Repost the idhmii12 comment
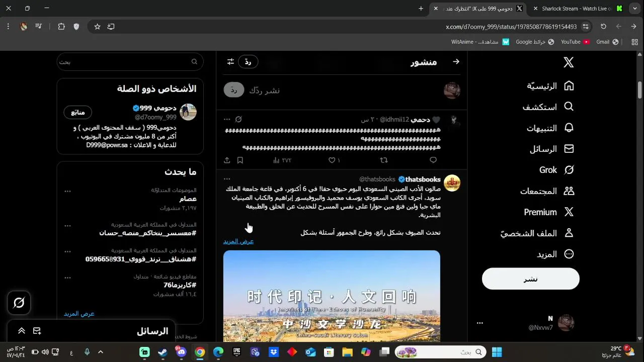The height and width of the screenshot is (362, 644). [384, 160]
